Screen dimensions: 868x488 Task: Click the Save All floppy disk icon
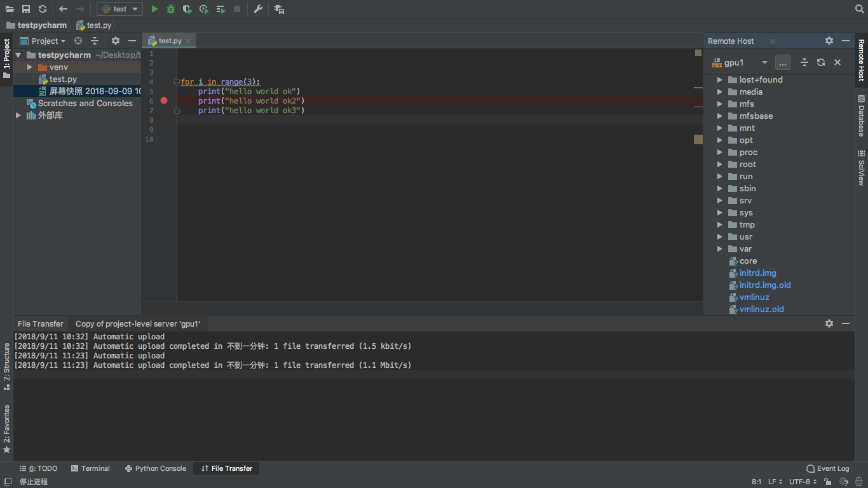[26, 9]
